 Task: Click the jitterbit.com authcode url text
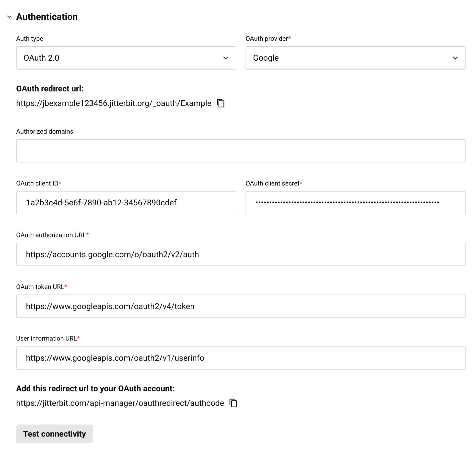coord(120,403)
